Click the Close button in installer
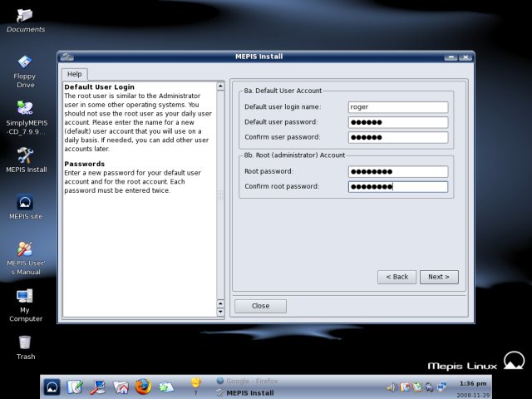 260,306
